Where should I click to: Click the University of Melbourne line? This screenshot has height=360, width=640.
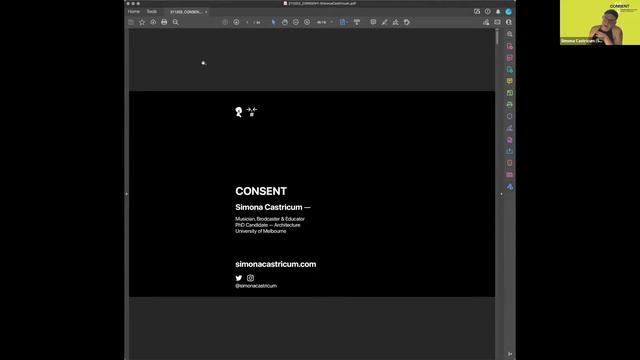pos(260,231)
